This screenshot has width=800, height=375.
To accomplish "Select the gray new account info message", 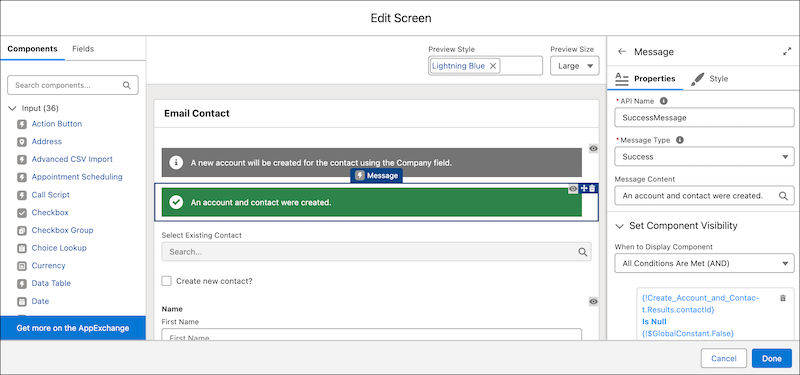I will tap(371, 163).
